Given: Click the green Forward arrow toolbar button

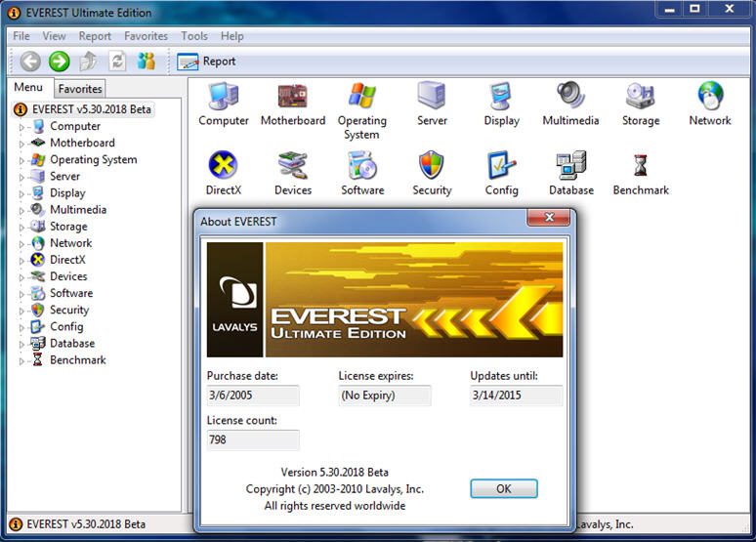Looking at the screenshot, I should click(60, 62).
